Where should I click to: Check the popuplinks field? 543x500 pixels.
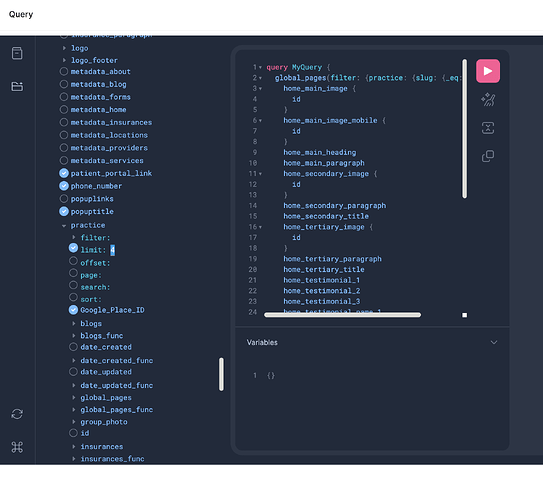pos(64,199)
